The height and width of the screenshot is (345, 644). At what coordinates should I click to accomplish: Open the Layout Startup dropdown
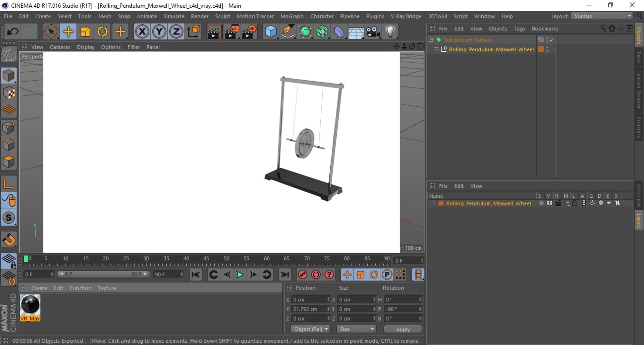(602, 16)
